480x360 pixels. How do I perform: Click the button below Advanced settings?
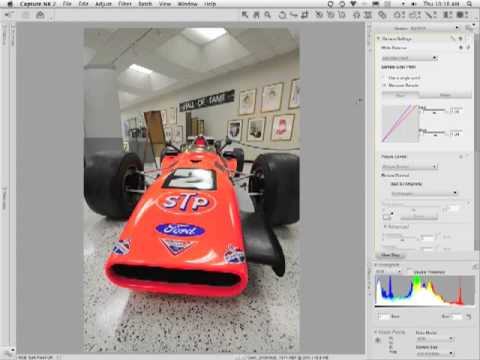coord(390,255)
